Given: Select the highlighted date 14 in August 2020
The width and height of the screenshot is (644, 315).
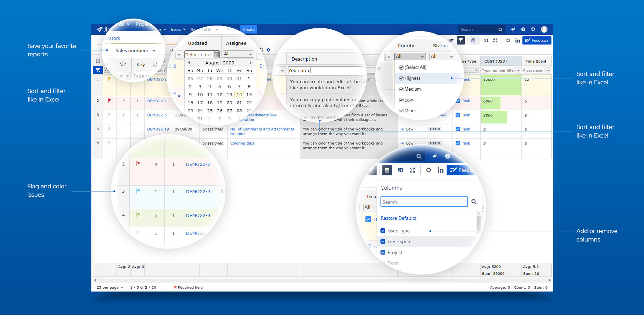Looking at the screenshot, I should coord(239,94).
